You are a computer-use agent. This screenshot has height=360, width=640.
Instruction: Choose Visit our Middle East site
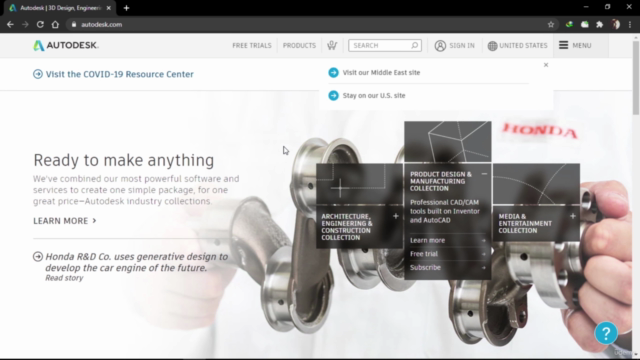pos(381,72)
